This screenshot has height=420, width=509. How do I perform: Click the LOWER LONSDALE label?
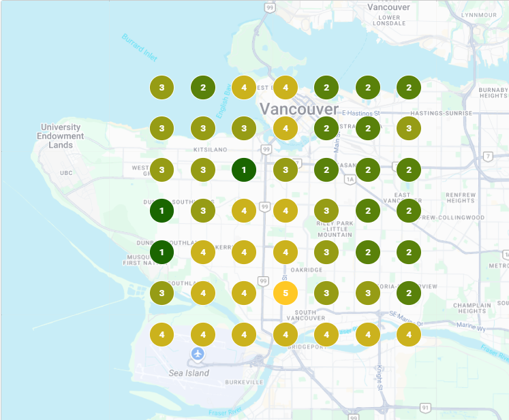point(389,20)
